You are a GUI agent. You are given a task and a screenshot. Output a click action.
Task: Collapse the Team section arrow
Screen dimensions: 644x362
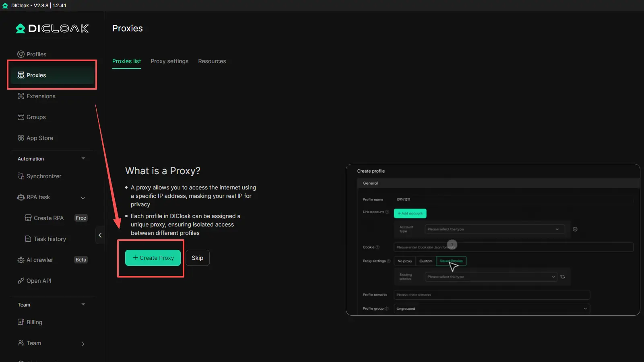(83, 304)
